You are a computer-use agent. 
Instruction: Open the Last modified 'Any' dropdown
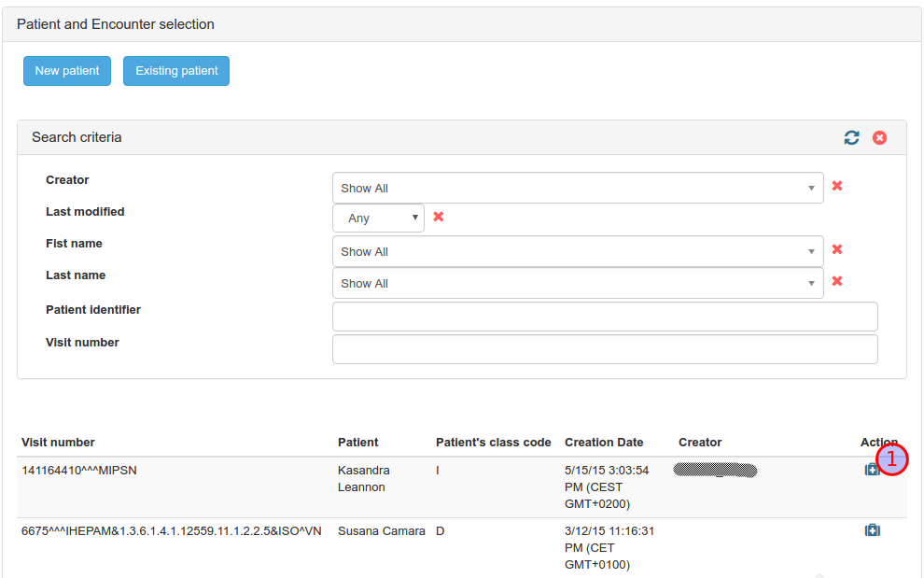click(378, 219)
